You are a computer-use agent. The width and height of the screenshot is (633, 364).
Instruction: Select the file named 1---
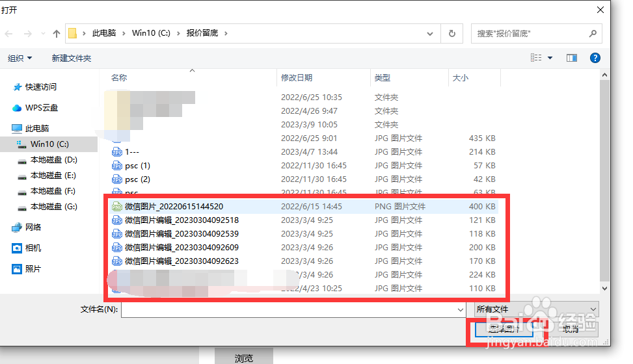(131, 152)
